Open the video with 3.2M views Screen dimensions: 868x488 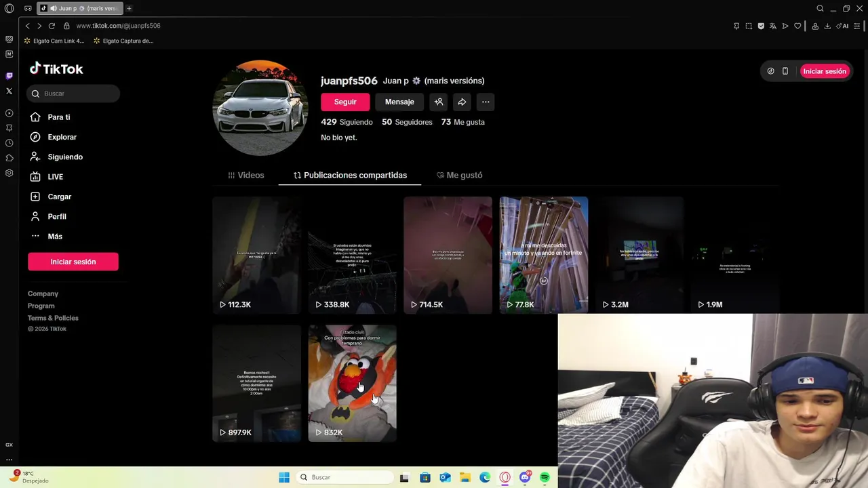pos(639,255)
